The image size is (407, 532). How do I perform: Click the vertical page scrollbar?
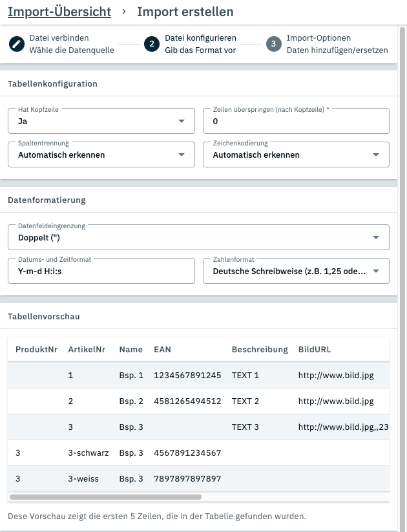pyautogui.click(x=402, y=259)
